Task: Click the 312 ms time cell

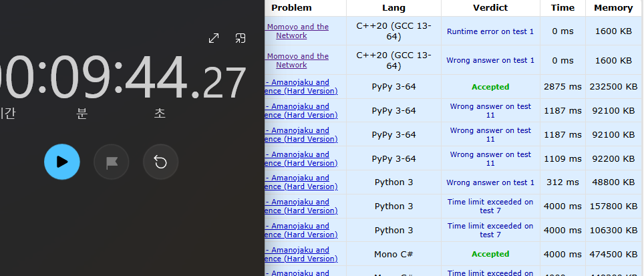Action: (562, 182)
